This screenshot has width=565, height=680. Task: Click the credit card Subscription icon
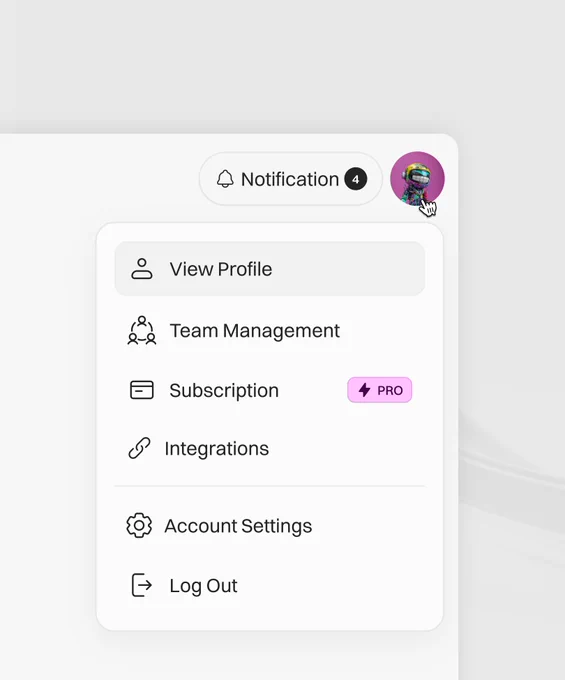[x=142, y=390]
